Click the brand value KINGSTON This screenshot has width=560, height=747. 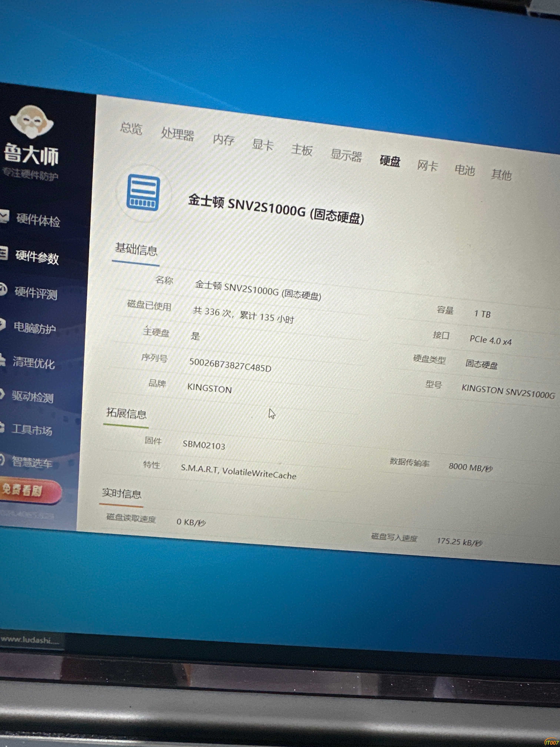click(209, 388)
